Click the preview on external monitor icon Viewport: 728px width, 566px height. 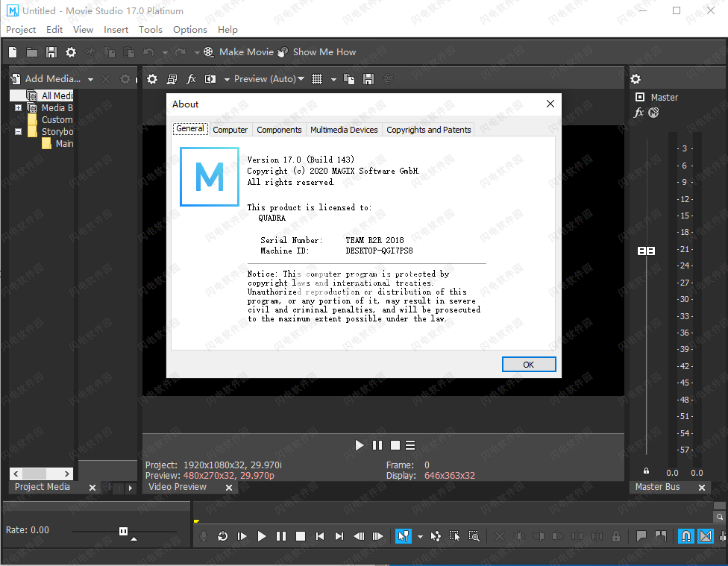pos(172,79)
